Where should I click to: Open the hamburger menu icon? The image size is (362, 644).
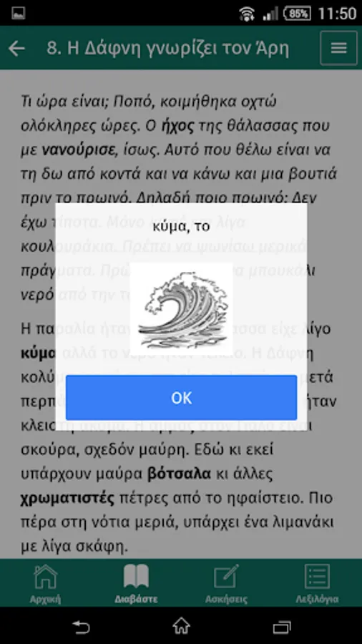338,48
